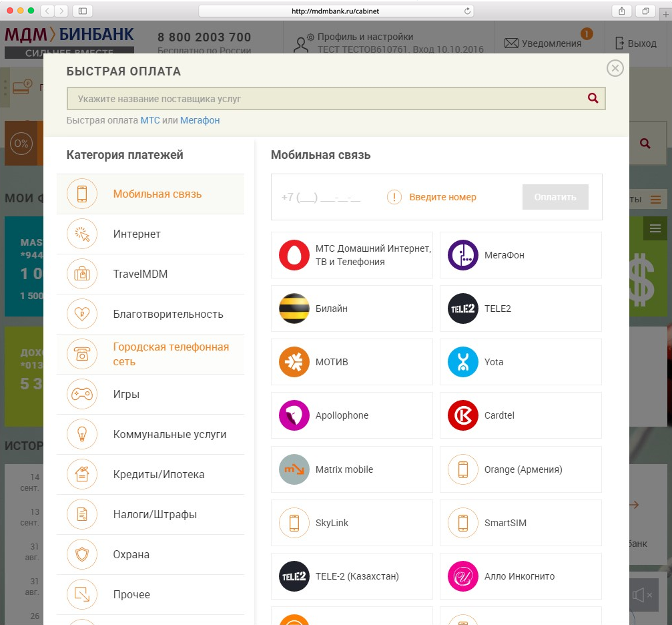Select the blue Yota logo
The image size is (672, 625).
pos(463,362)
